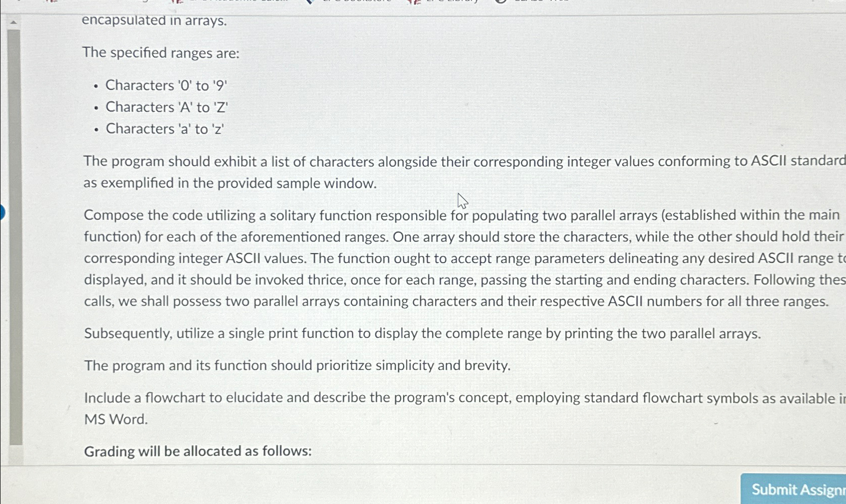Image resolution: width=846 pixels, height=504 pixels.
Task: Select the bullet item Characters '0' to '9'
Action: tap(166, 85)
